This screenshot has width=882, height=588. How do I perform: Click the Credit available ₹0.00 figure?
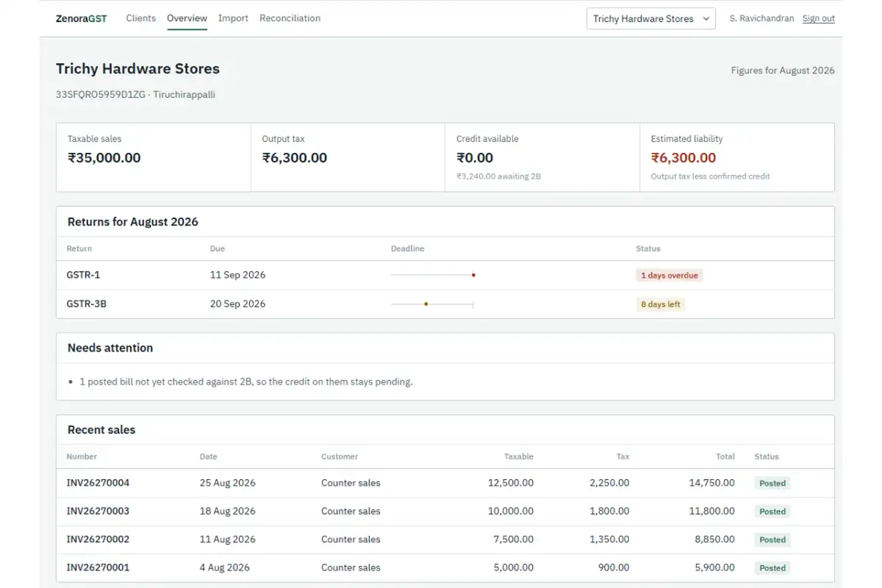pyautogui.click(x=475, y=158)
